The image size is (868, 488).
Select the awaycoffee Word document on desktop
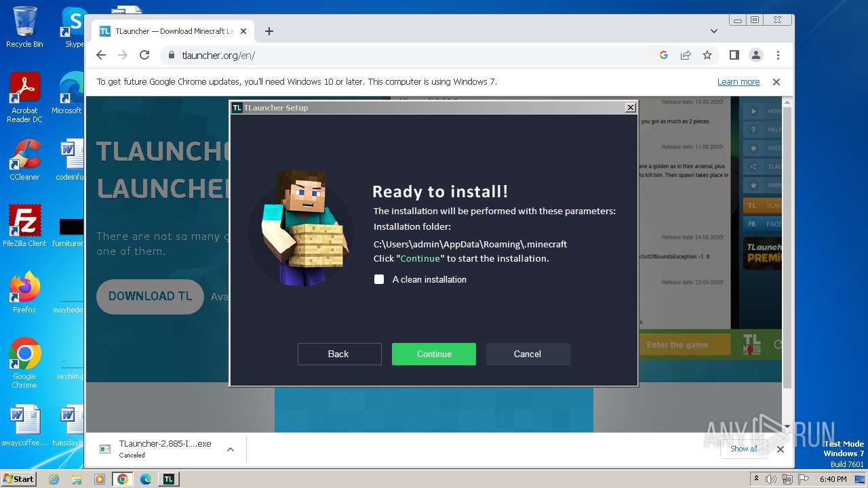(x=24, y=426)
